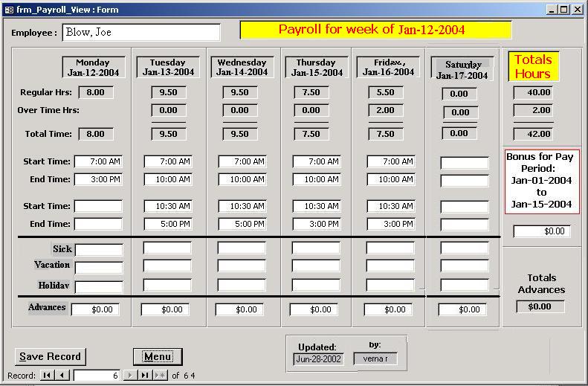Click the yellow Payroll week banner
Image resolution: width=588 pixels, height=386 pixels.
point(375,30)
